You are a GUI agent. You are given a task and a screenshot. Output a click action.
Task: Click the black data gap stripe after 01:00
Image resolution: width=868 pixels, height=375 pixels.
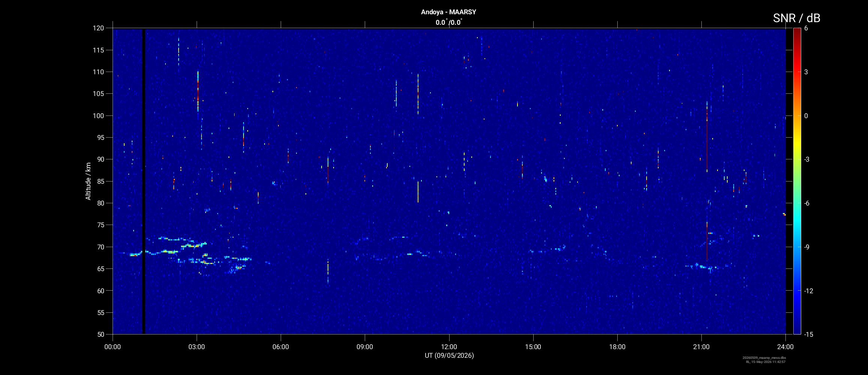(143, 181)
